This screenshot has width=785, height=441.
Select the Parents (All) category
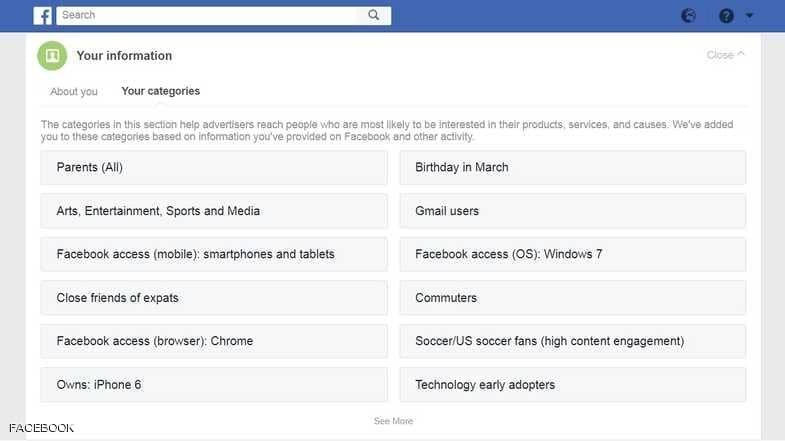[x=214, y=168]
